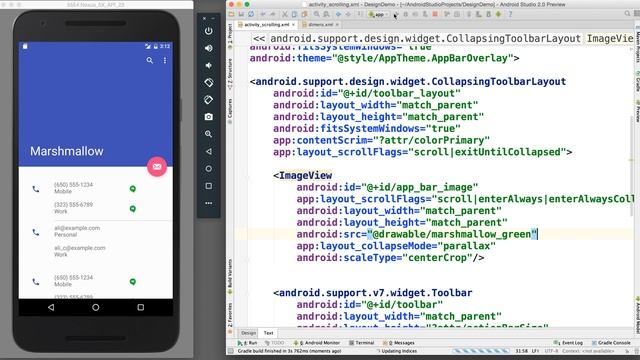Screen dimensions: 640x360
Task: Switch to dimens.xml editor tab
Action: click(x=320, y=24)
